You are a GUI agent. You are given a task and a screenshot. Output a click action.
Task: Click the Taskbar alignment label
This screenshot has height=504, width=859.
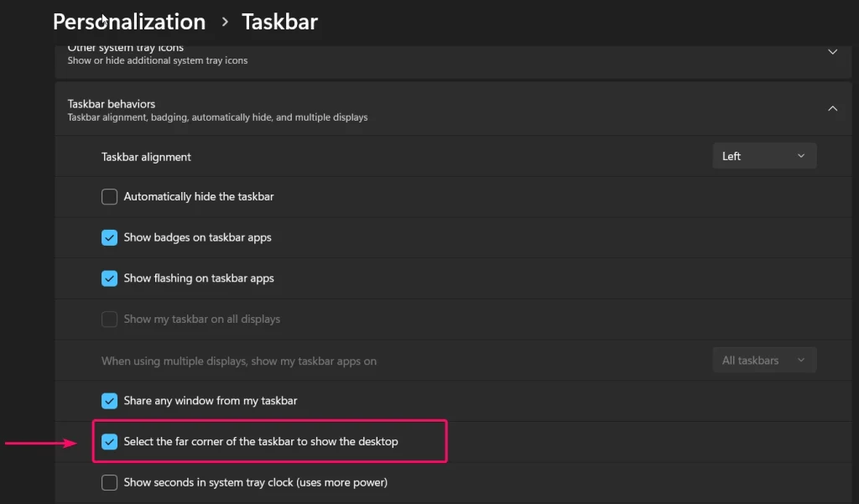pos(146,157)
